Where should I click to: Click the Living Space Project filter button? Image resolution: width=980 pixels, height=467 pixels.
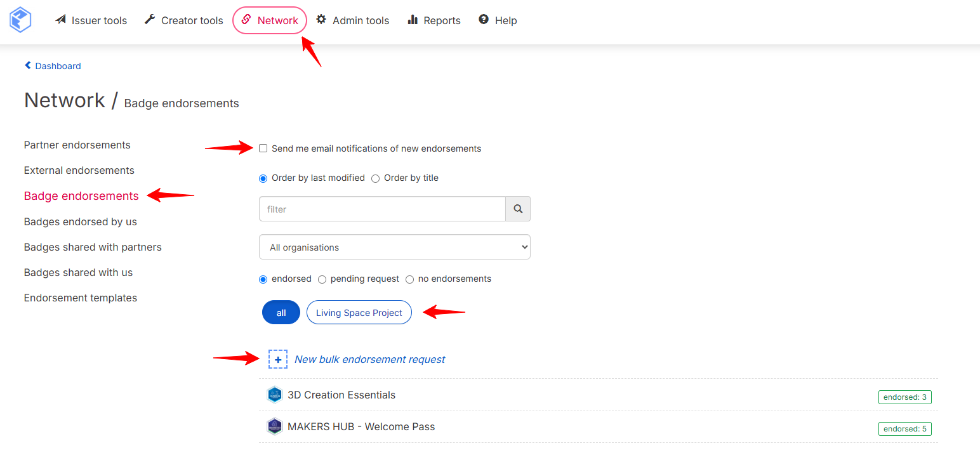point(359,312)
